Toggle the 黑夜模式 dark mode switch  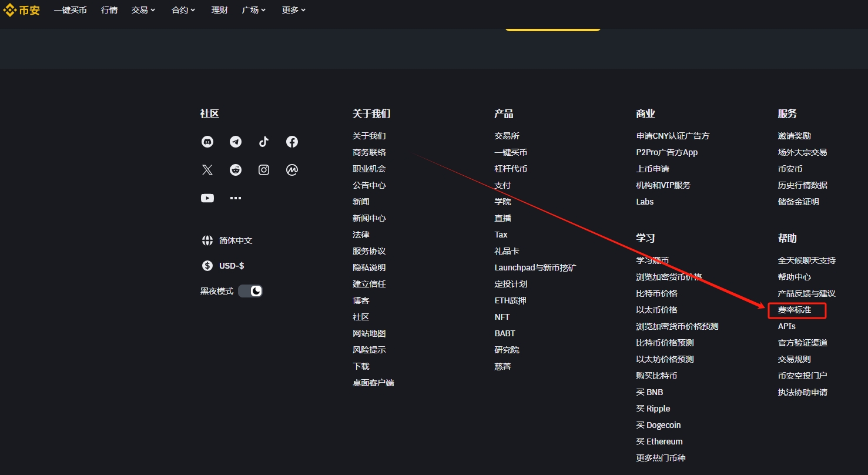pyautogui.click(x=250, y=291)
